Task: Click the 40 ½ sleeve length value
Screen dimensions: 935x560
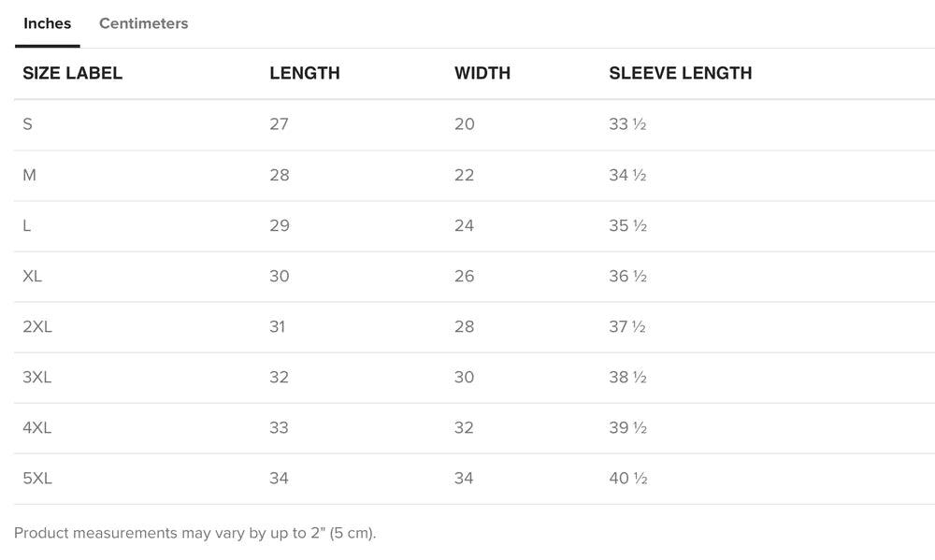Action: pos(627,478)
